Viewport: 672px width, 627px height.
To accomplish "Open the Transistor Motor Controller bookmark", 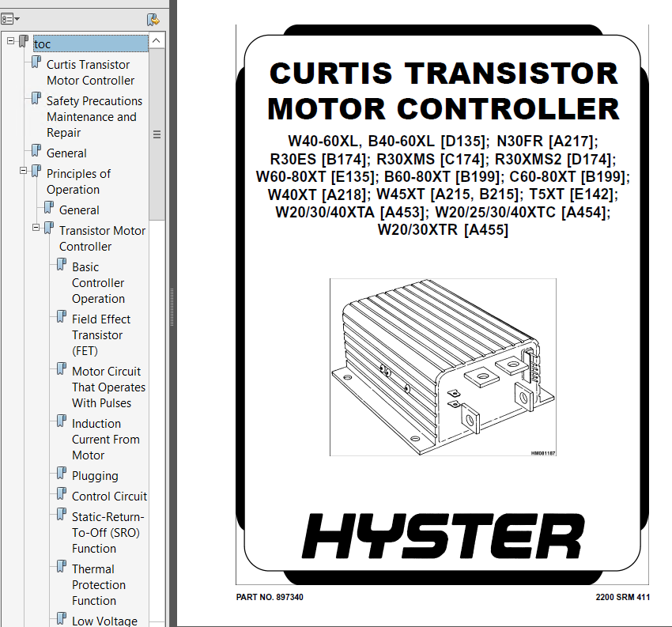I will (103, 238).
